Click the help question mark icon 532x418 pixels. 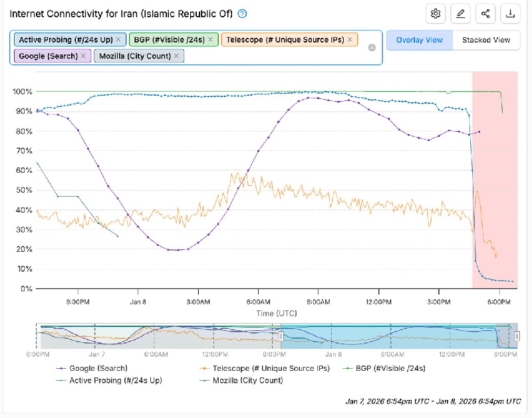[x=243, y=14]
